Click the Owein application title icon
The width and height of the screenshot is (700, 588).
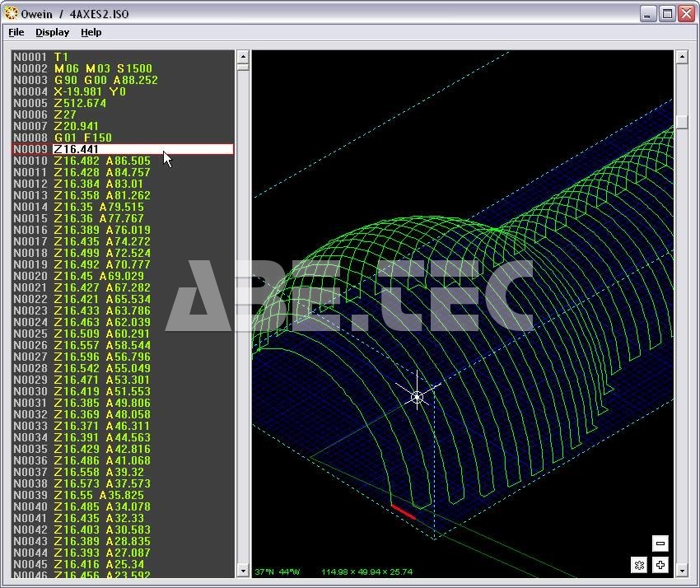point(12,13)
